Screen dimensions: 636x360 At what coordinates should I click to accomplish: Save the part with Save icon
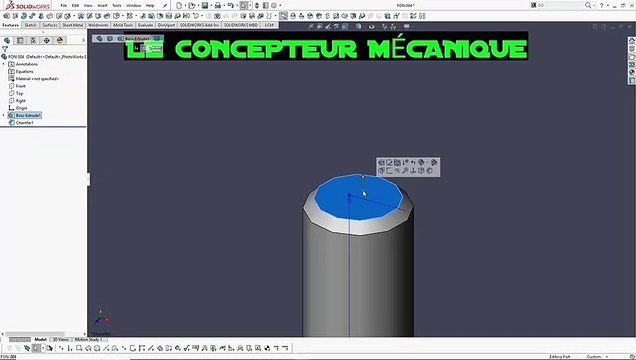coord(205,5)
